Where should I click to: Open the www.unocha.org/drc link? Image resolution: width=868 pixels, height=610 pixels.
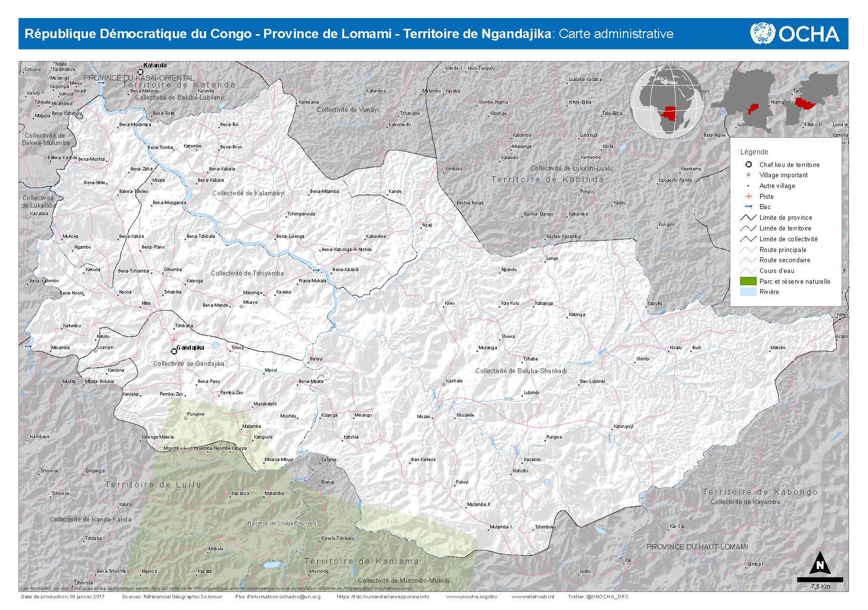[472, 596]
